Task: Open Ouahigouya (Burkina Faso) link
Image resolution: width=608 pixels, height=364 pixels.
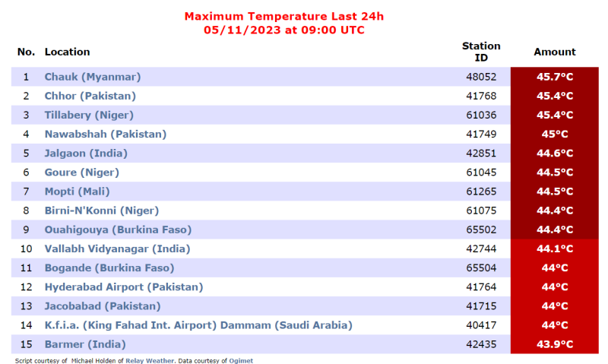Action: point(118,229)
